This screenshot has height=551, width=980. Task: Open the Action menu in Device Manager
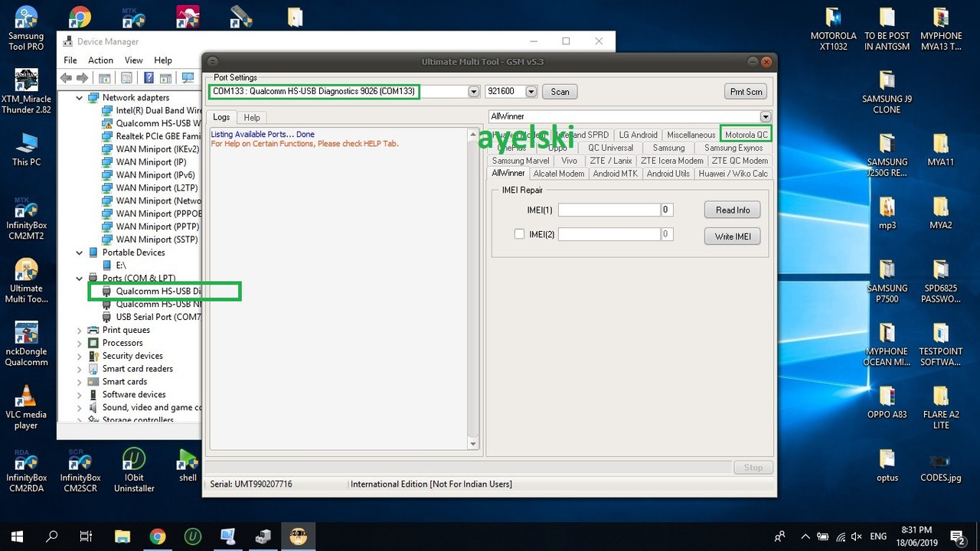point(100,60)
